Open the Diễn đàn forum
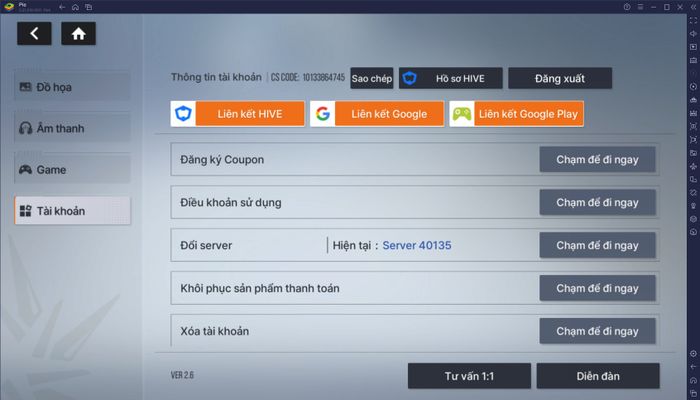700x400 pixels. (598, 376)
